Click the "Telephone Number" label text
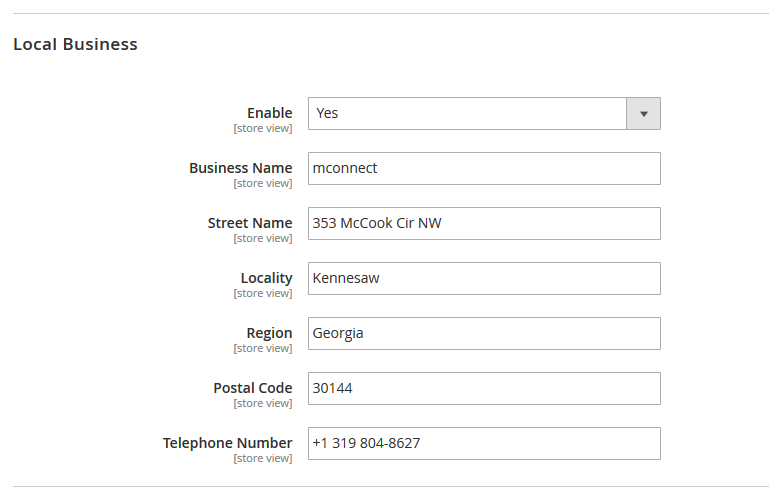The image size is (769, 501). (x=228, y=443)
